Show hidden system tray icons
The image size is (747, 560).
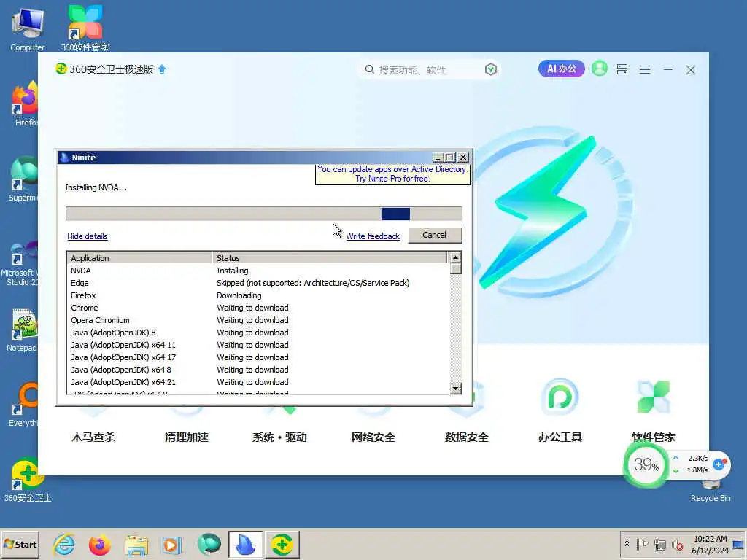pos(627,544)
